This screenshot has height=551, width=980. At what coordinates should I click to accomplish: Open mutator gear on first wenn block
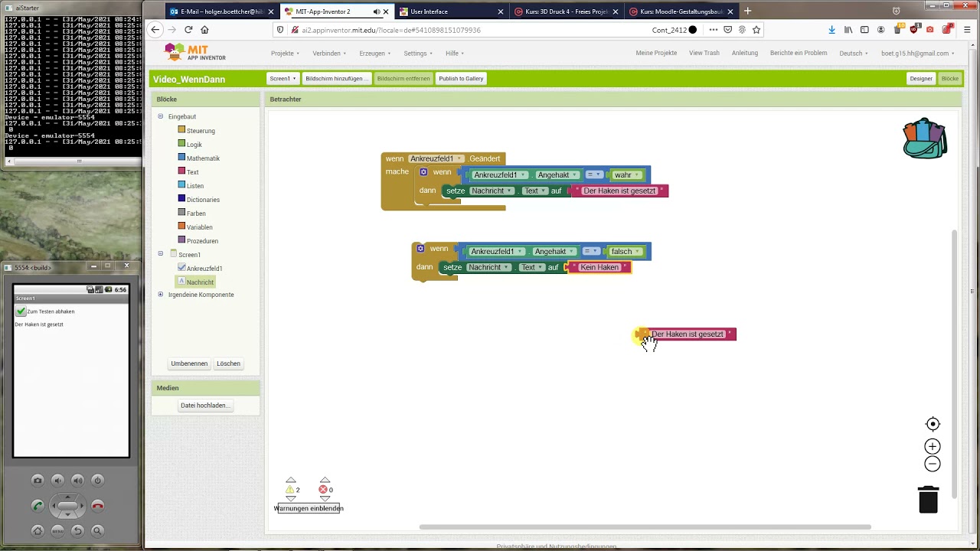click(423, 172)
